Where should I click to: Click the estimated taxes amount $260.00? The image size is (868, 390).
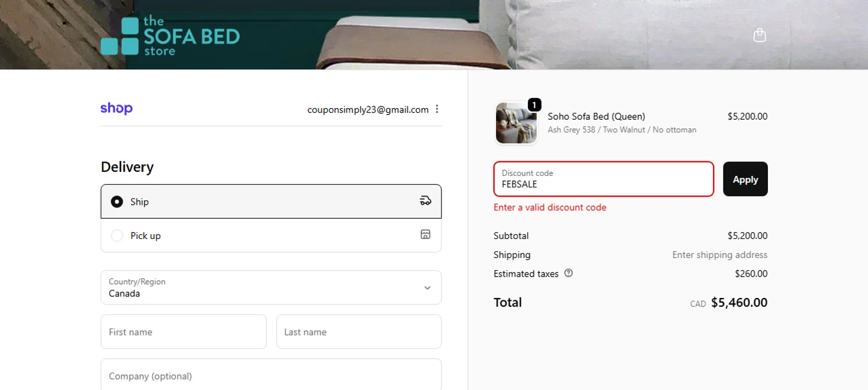click(x=751, y=274)
